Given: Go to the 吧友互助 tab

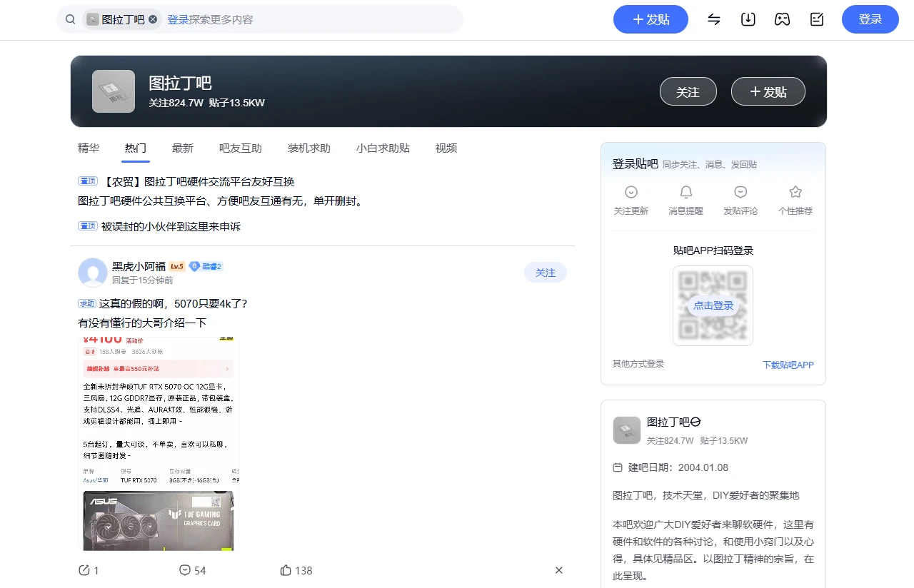Looking at the screenshot, I should point(241,148).
